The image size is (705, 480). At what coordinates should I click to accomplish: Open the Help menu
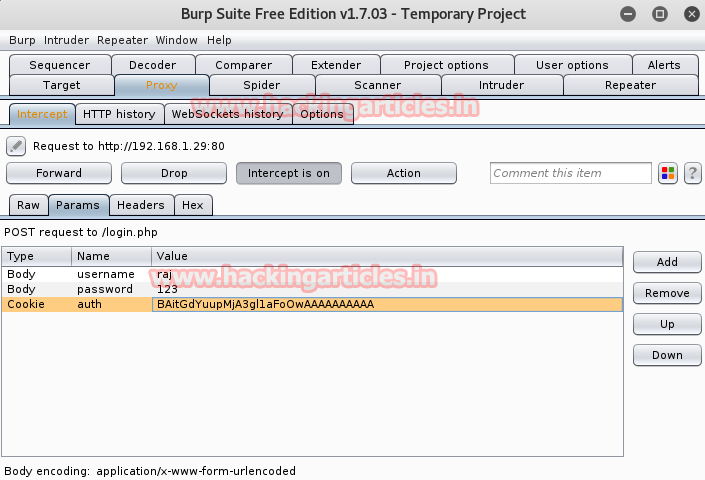pos(219,40)
